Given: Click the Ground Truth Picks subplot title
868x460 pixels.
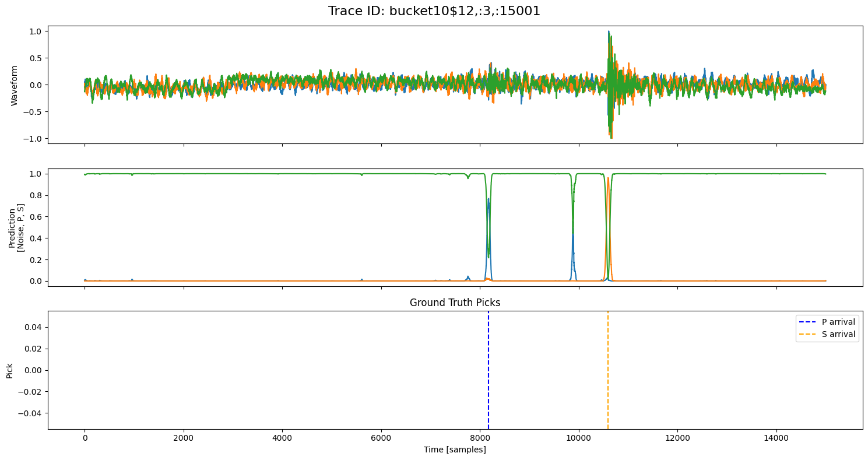Looking at the screenshot, I should point(455,303).
